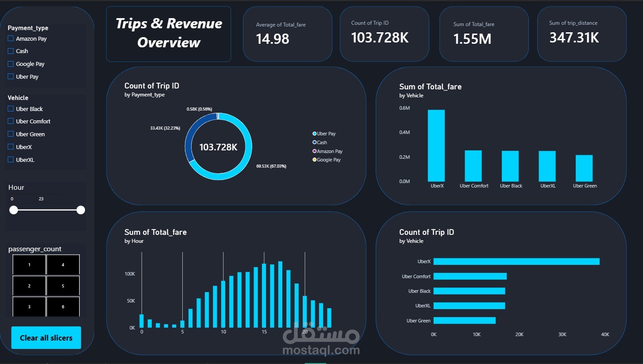Click the Google Pay legend marker

(314, 160)
